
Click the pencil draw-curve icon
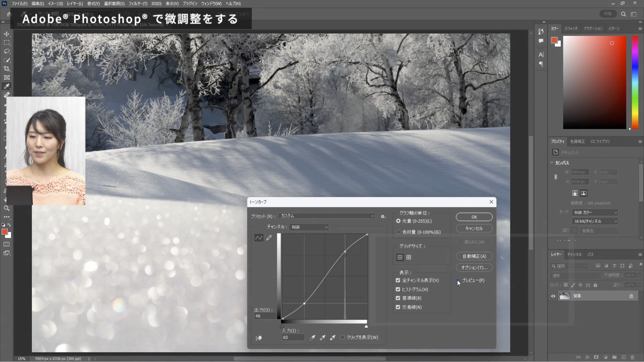coord(269,238)
